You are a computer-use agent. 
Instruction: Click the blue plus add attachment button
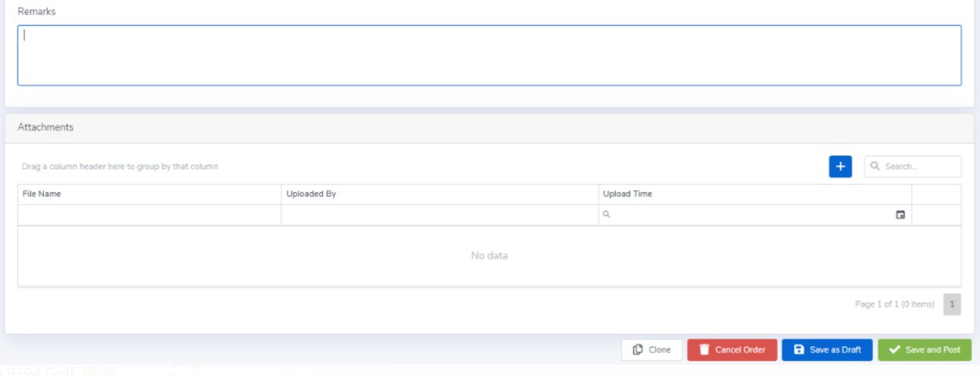coord(840,166)
